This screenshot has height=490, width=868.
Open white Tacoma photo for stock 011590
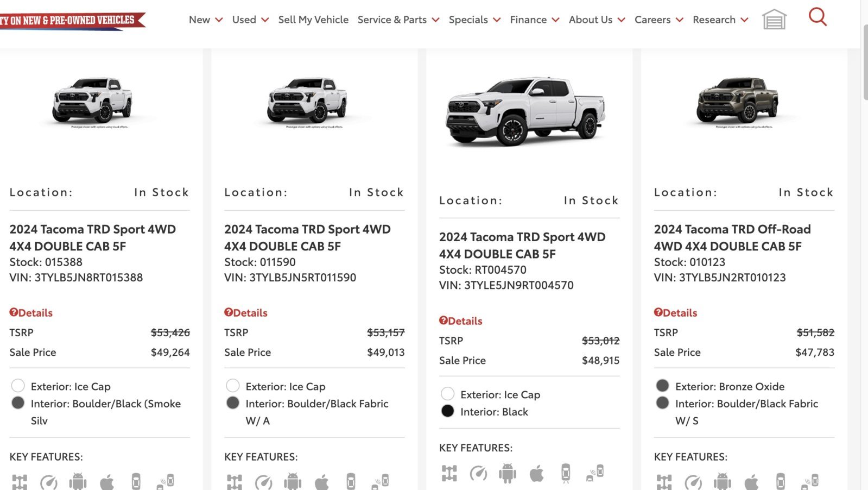pyautogui.click(x=308, y=101)
